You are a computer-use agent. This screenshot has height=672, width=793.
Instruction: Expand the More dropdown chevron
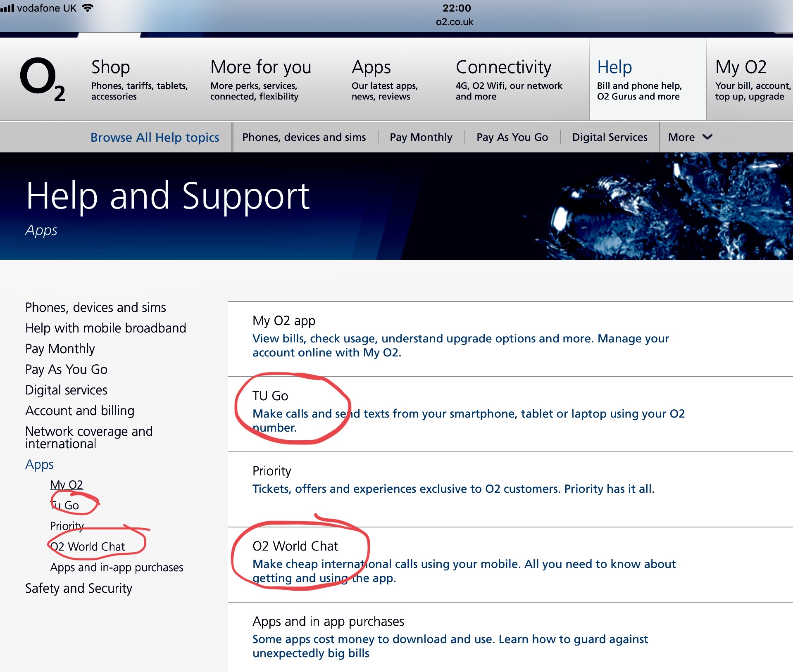[x=707, y=137]
